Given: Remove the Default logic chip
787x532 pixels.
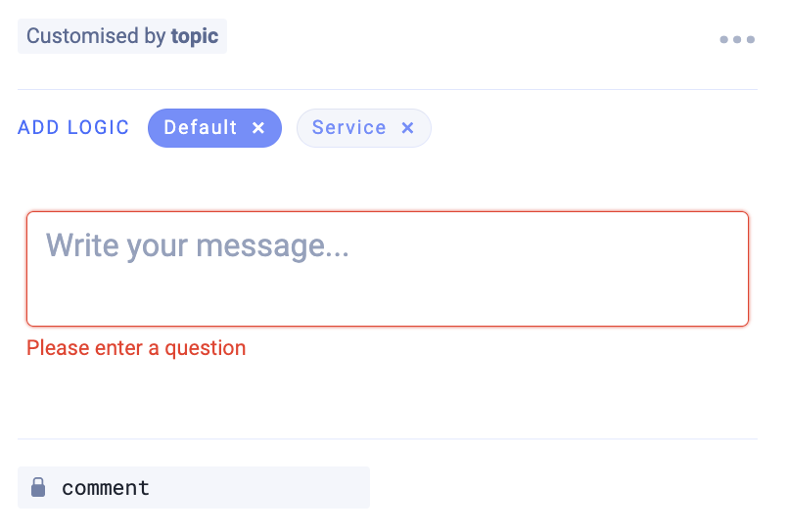Looking at the screenshot, I should [258, 128].
